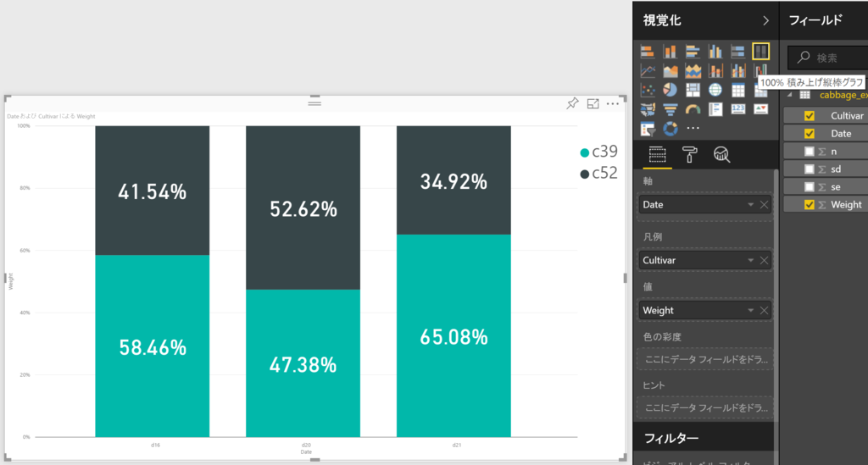
Task: Choose the pie chart visual
Action: point(670,90)
